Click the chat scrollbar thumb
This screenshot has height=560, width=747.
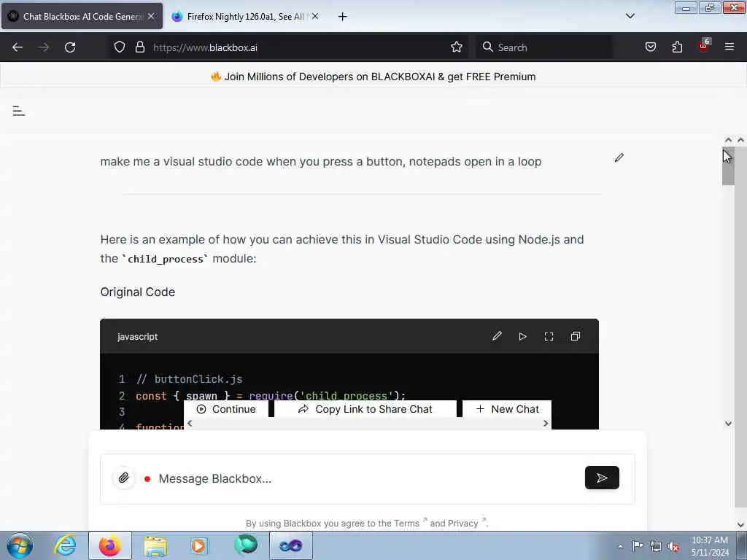click(728, 167)
